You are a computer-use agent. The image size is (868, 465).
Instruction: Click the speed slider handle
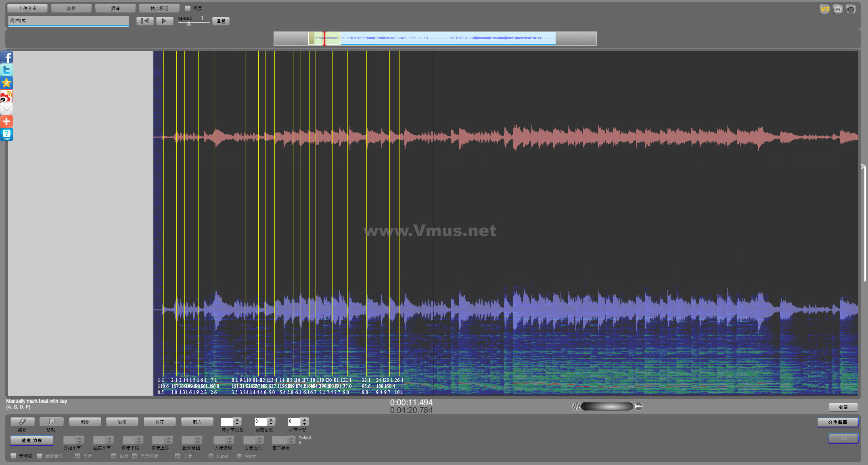pos(189,24)
